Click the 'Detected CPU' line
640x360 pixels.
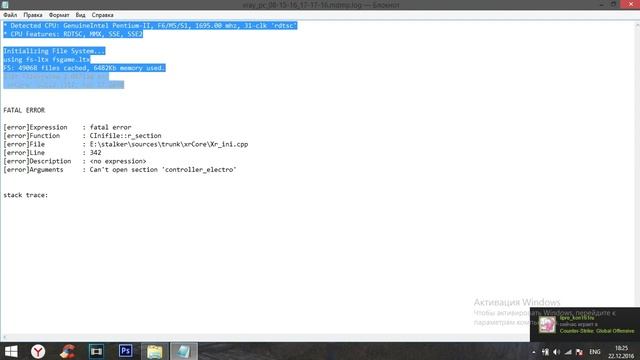150,26
